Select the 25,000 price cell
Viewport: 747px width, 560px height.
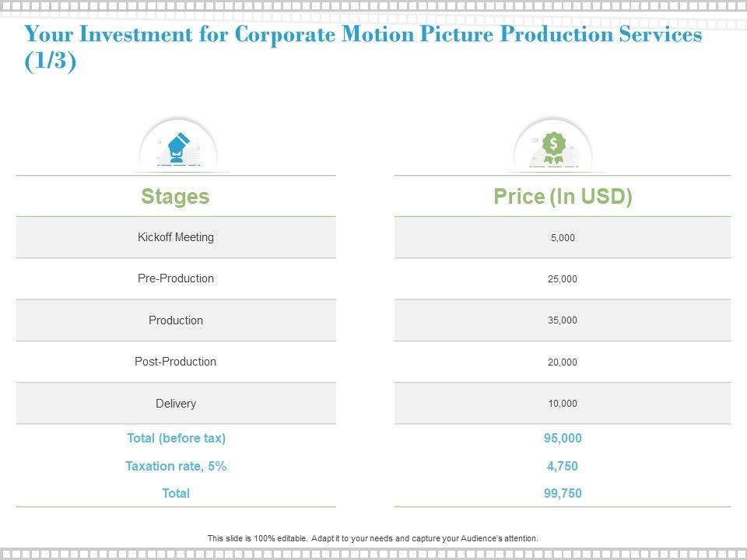coord(563,279)
